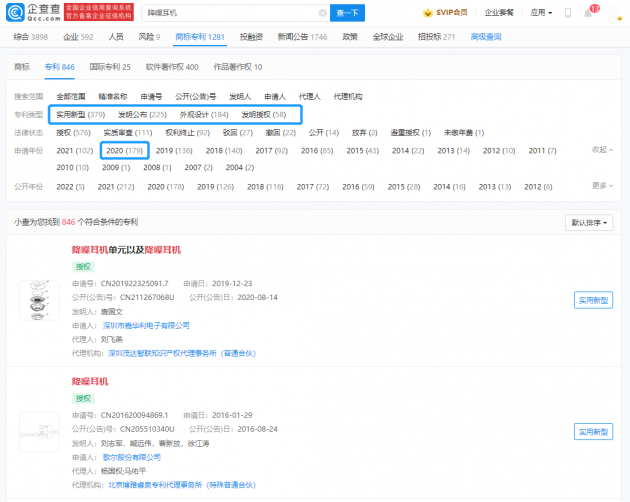
Task: Switch to the 招投标 271 tab
Action: point(436,37)
